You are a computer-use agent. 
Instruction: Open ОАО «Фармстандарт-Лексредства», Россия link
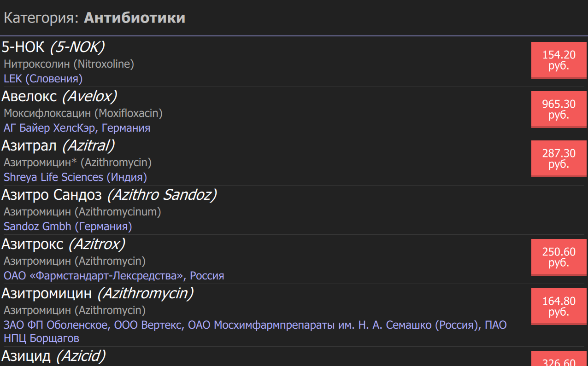pos(114,276)
